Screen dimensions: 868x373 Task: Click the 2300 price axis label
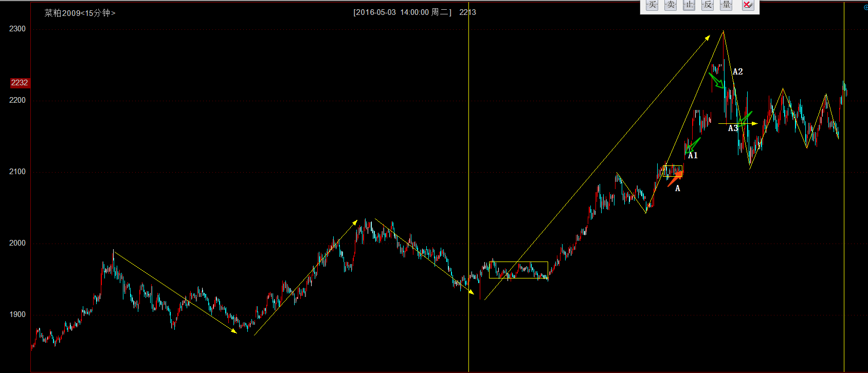(17, 29)
